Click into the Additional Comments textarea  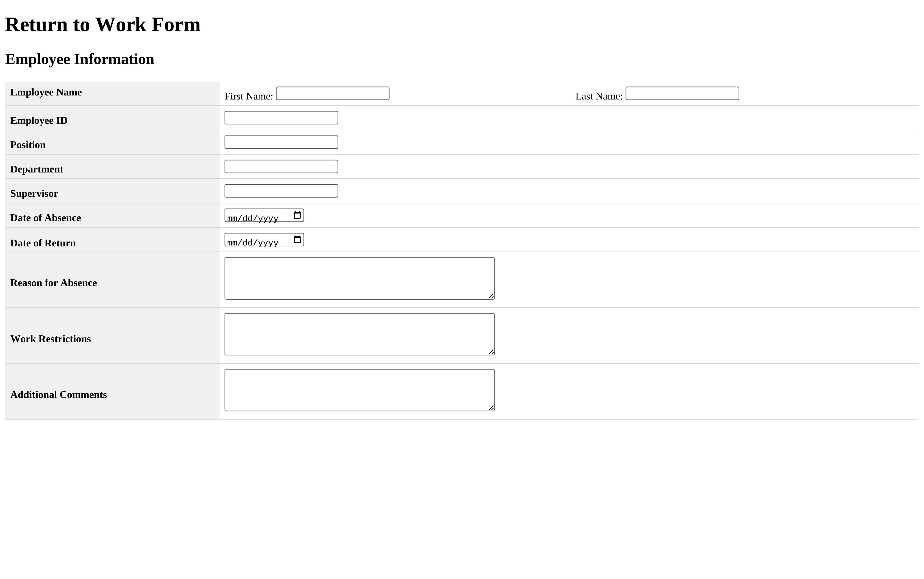tap(359, 390)
